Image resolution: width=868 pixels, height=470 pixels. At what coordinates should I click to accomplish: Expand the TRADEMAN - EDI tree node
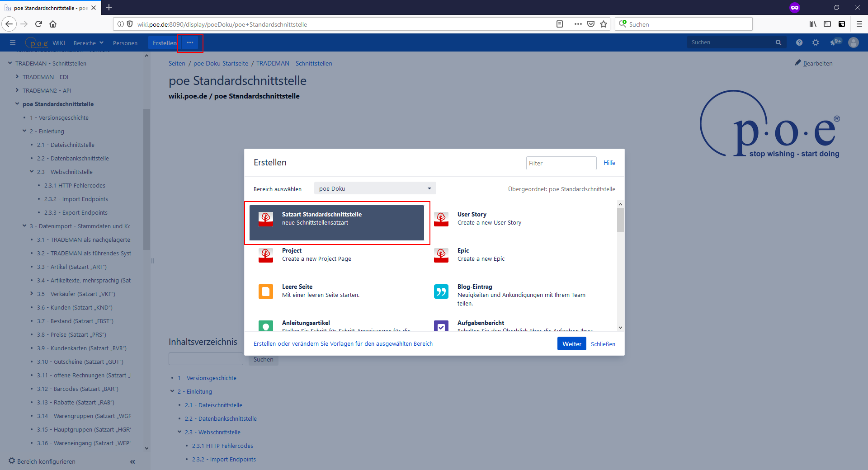coord(17,77)
